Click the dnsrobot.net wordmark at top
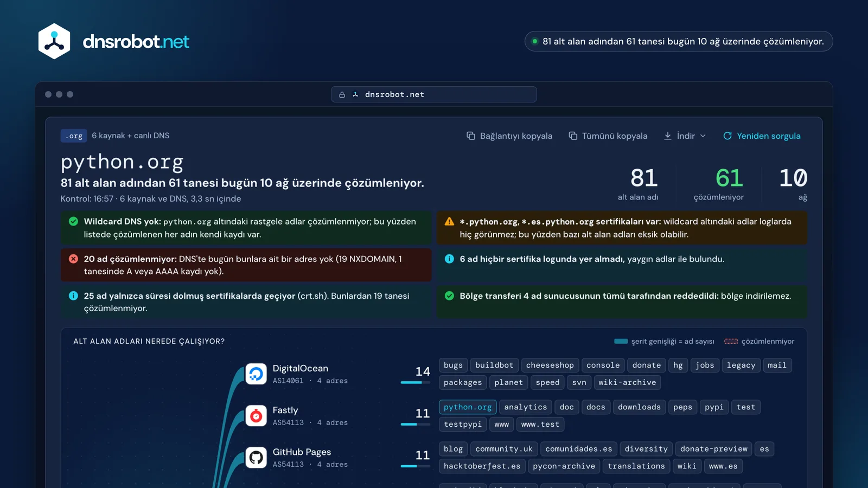This screenshot has height=488, width=868. coord(136,42)
